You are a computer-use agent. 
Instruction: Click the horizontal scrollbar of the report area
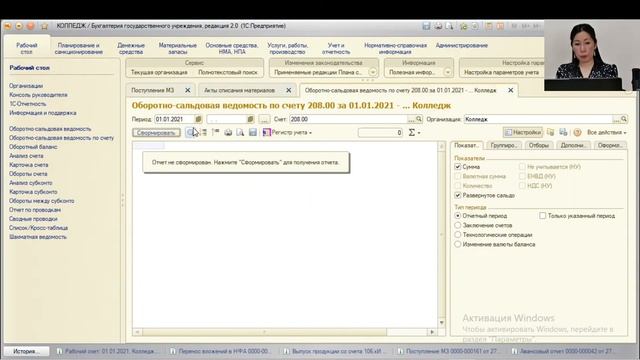pos(264,332)
